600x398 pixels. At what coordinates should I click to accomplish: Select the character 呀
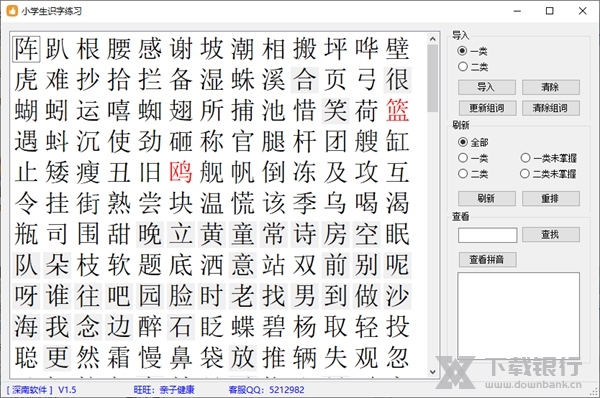(x=26, y=296)
